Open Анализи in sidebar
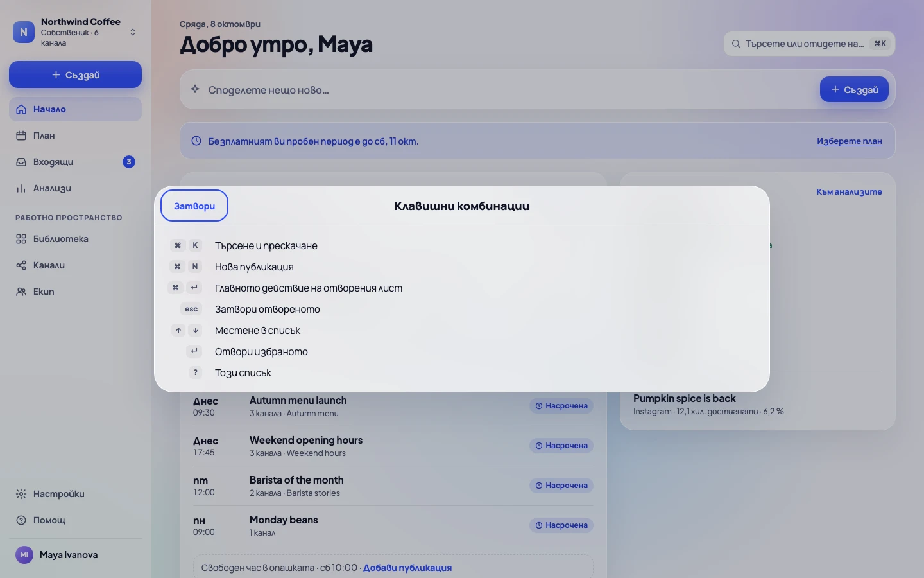The height and width of the screenshot is (578, 924). point(75,188)
